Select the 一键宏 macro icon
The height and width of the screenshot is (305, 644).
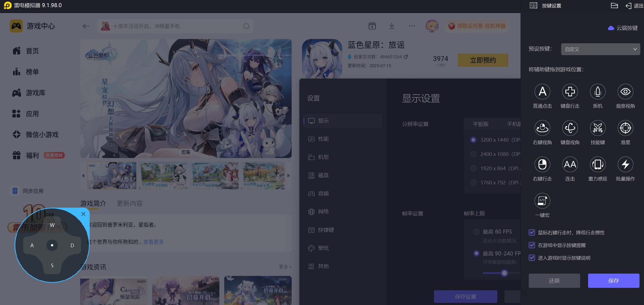point(542,201)
